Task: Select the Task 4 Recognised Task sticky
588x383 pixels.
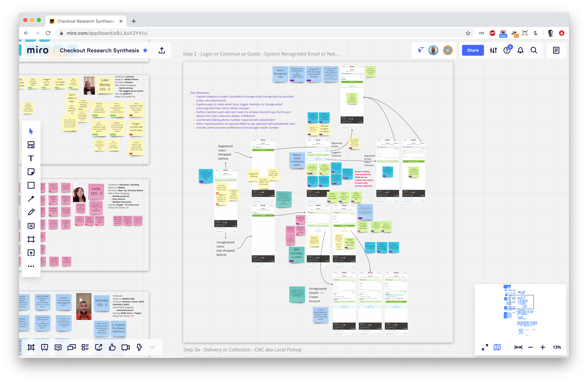Action: [x=280, y=74]
